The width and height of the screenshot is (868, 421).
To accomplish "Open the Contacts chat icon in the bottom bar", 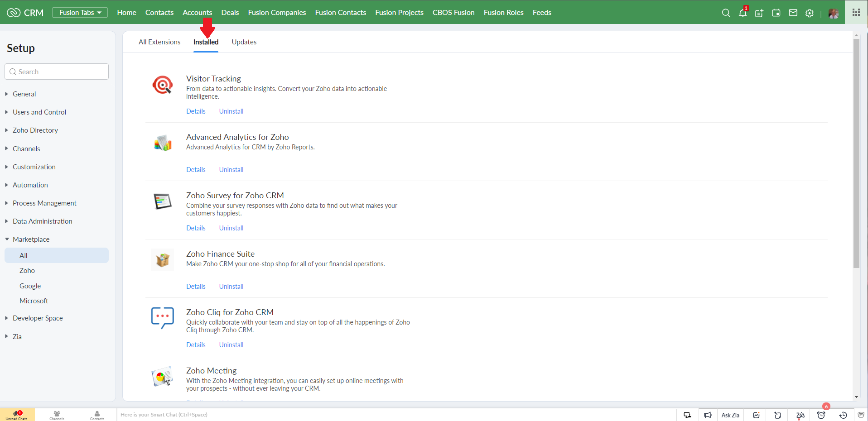I will point(97,415).
